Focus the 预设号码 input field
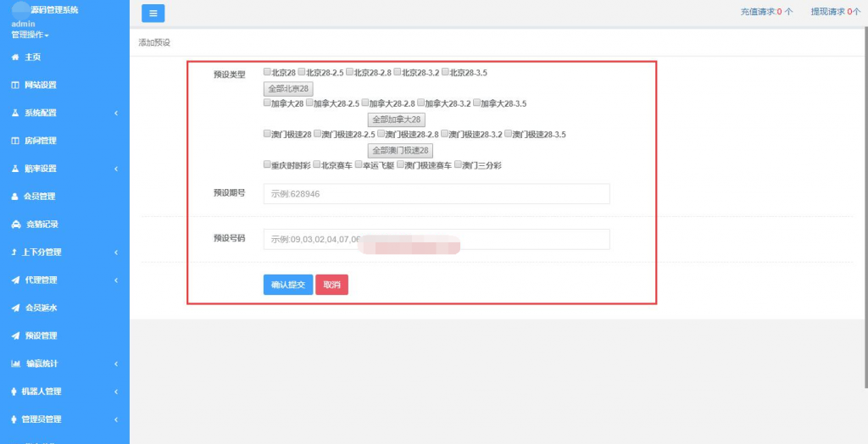The width and height of the screenshot is (868, 444). pyautogui.click(x=437, y=239)
